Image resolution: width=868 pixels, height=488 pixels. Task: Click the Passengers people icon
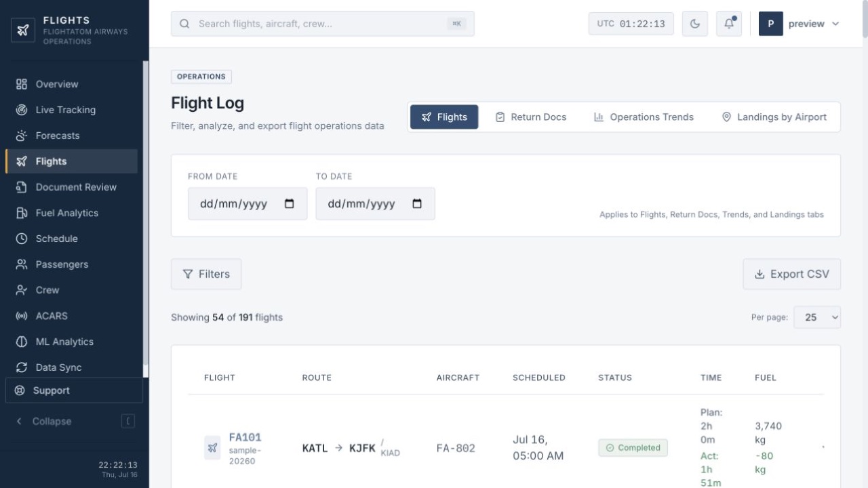(x=22, y=264)
